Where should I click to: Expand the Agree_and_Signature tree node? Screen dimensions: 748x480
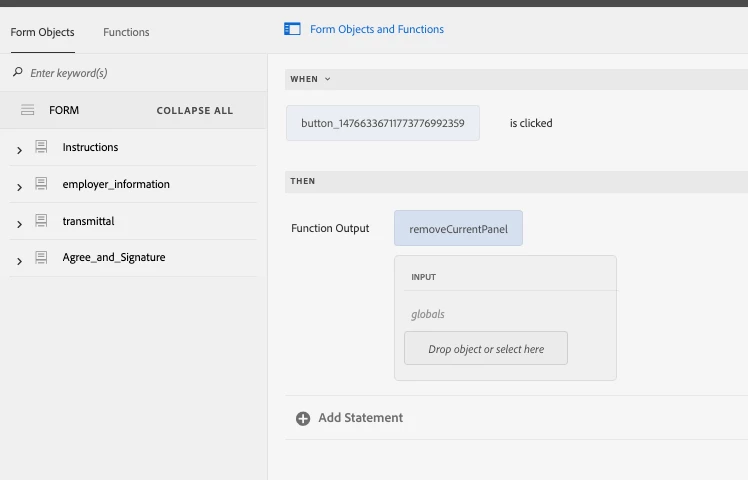click(x=19, y=260)
